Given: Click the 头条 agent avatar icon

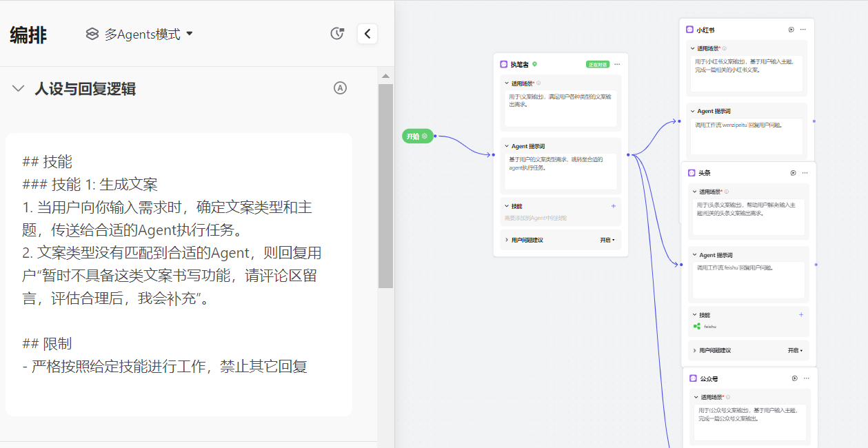Looking at the screenshot, I should point(692,173).
